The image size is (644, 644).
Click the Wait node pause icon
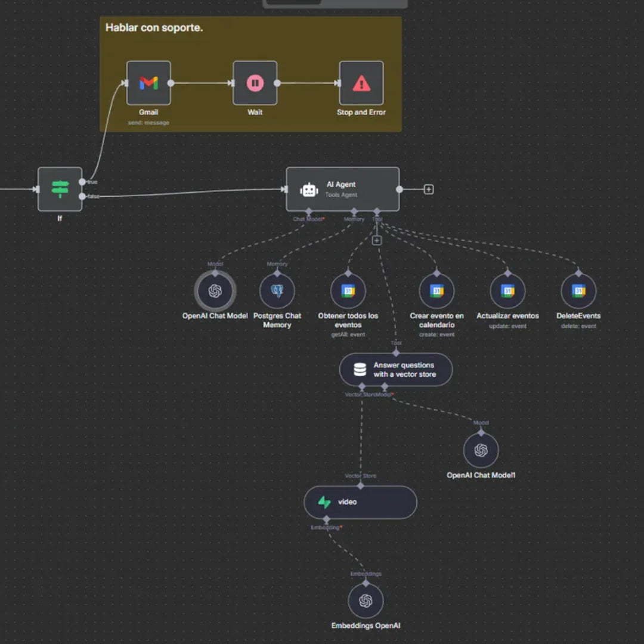pos(255,83)
